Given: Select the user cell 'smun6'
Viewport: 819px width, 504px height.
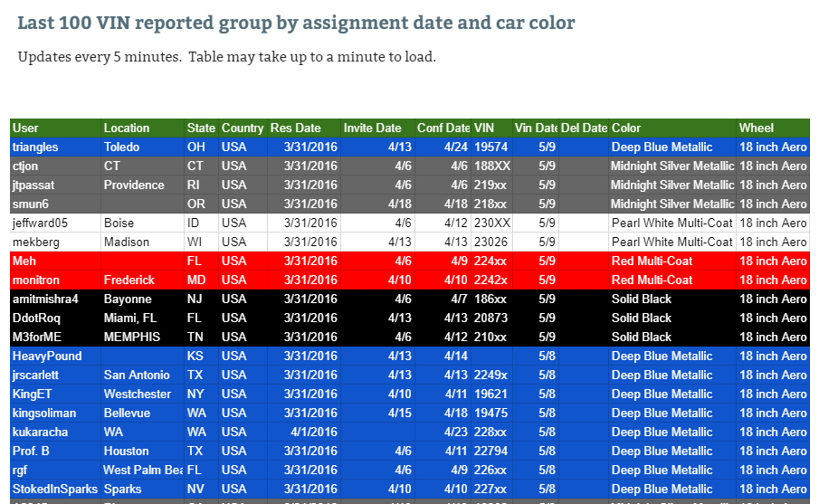Looking at the screenshot, I should [x=55, y=204].
